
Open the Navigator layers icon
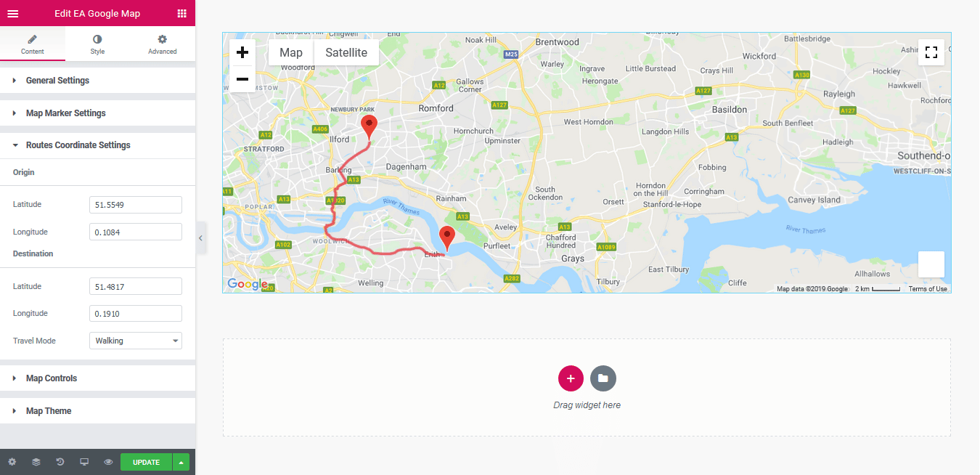pos(36,462)
